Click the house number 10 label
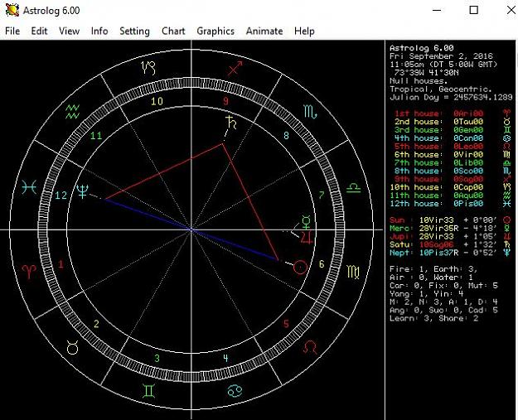This screenshot has height=420, width=518. pos(157,101)
